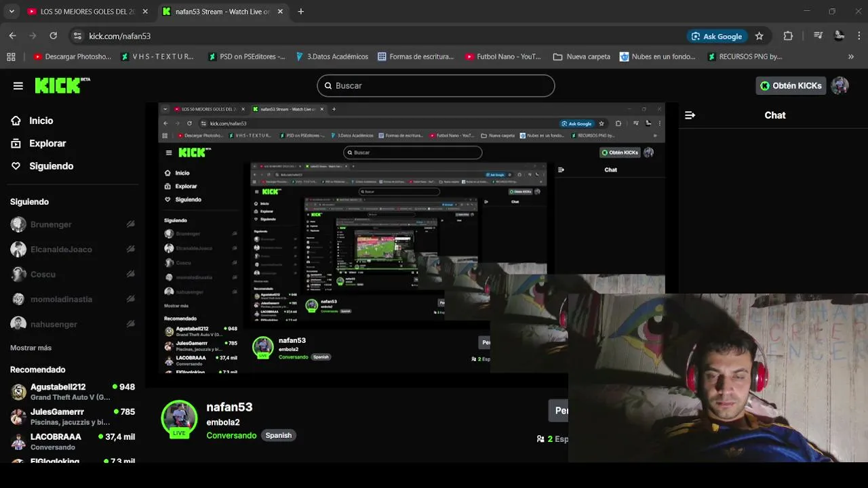
Task: Open Nueva carpeta bookmark folder
Action: (x=582, y=57)
